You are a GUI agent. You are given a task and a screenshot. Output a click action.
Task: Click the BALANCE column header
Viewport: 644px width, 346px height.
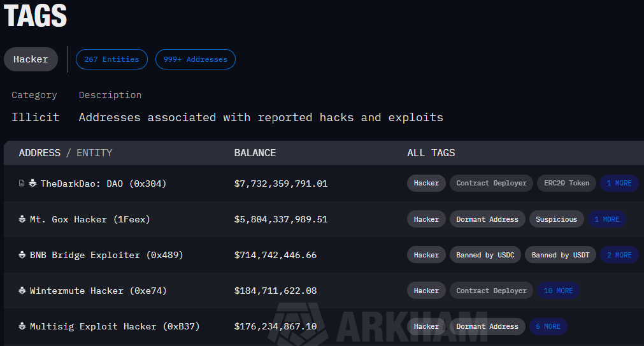coord(255,153)
